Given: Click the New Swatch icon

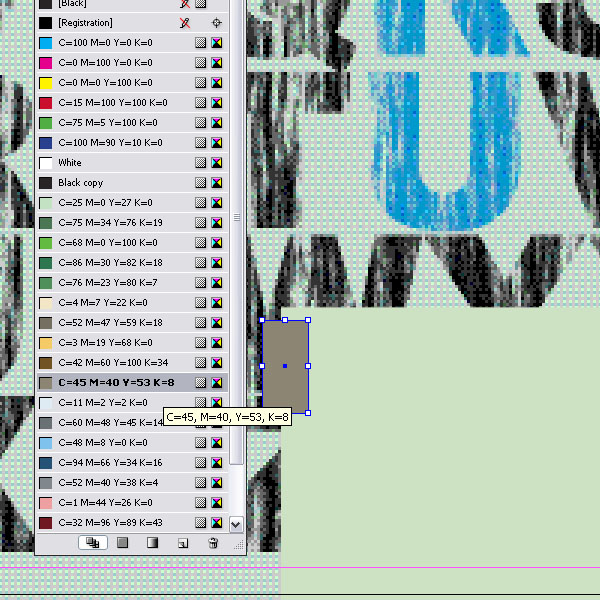Looking at the screenshot, I should click(183, 543).
